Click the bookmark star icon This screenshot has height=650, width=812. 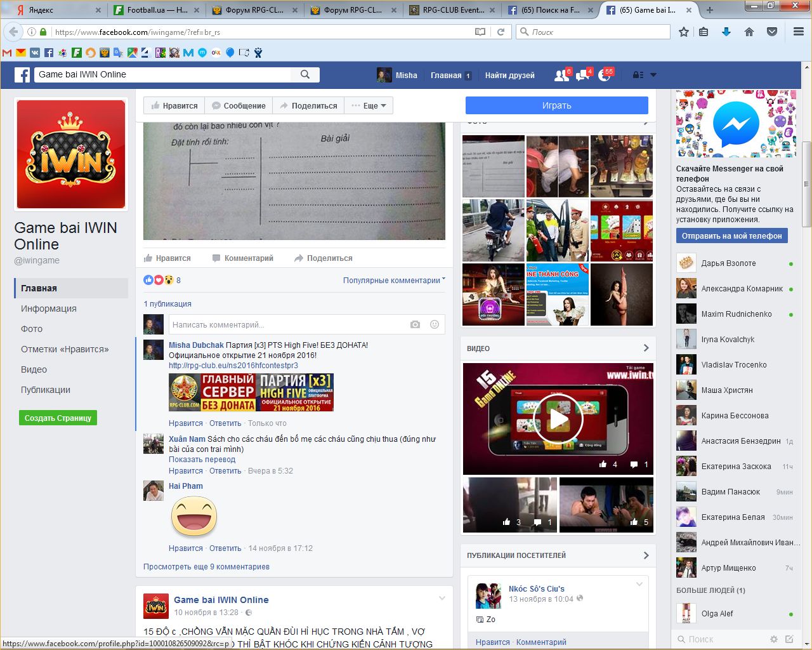click(x=683, y=32)
